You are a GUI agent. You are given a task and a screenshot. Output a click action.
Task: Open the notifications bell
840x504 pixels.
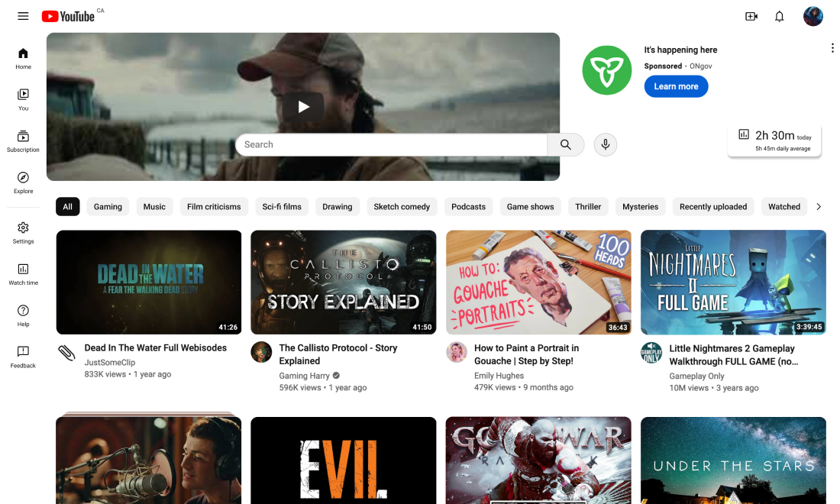tap(780, 17)
